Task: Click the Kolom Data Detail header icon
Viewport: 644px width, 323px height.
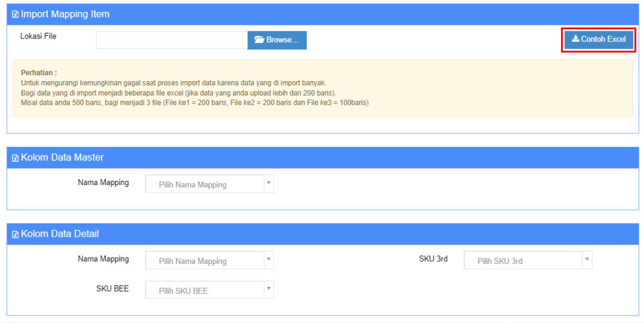Action: [16, 234]
